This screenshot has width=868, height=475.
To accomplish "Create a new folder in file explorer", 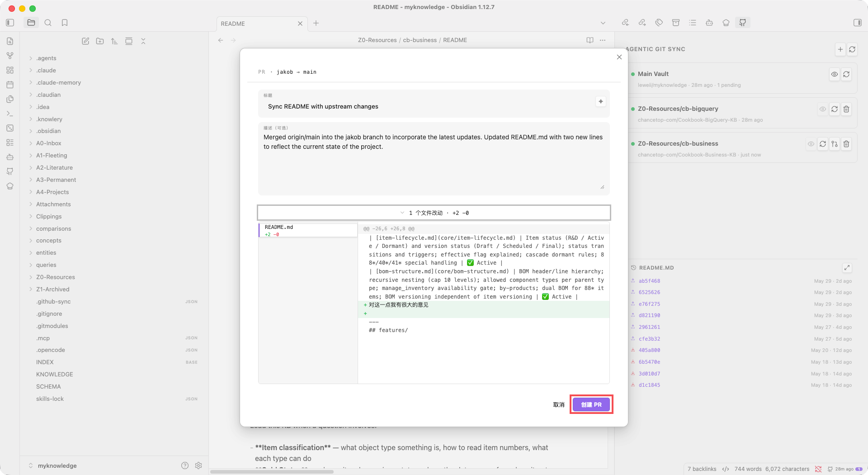I will pos(100,41).
